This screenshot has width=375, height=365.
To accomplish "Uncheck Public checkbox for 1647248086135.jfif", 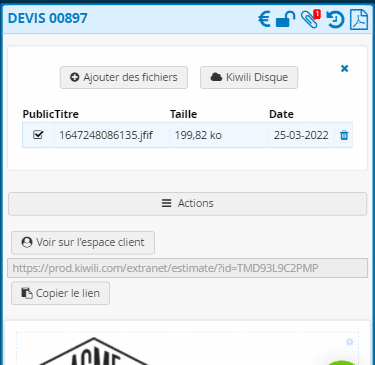I will (x=38, y=135).
